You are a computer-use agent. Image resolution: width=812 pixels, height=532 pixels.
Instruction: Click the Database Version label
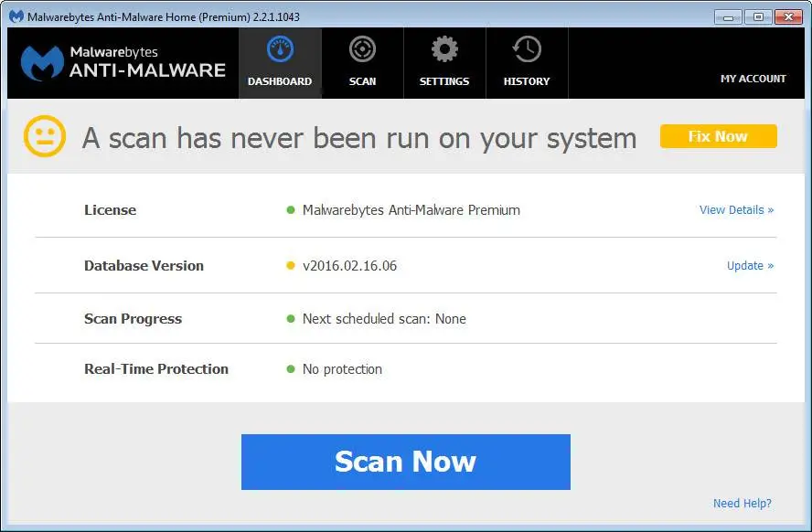point(144,265)
